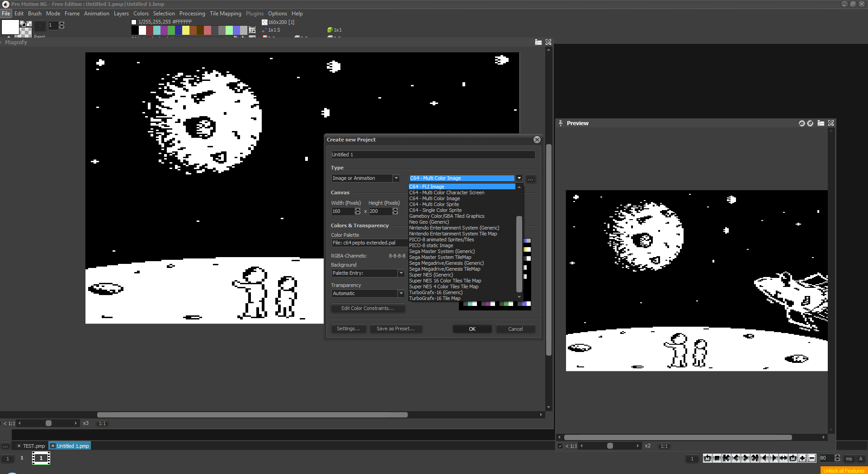868x474 pixels.
Task: Click the frame 1 thumbnail in the timeline
Action: [x=41, y=458]
